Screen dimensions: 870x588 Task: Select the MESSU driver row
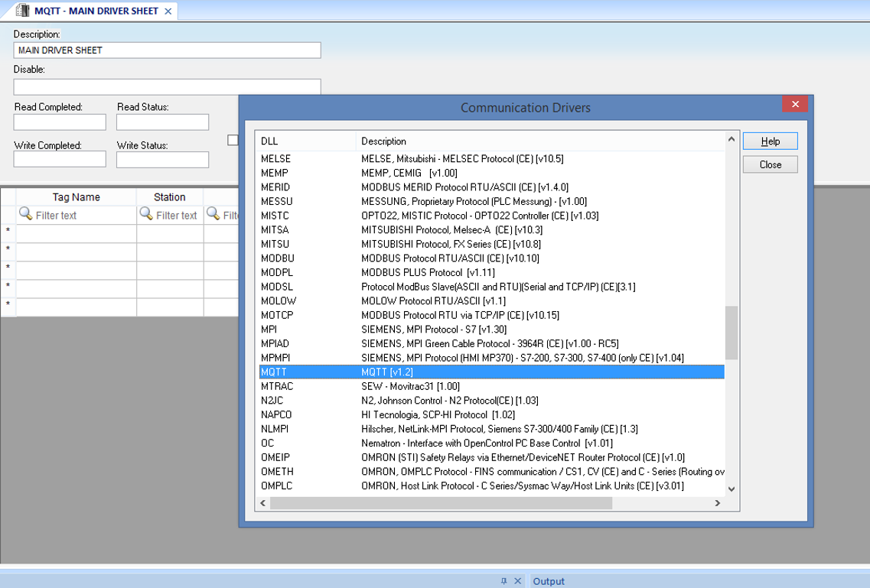(491, 202)
